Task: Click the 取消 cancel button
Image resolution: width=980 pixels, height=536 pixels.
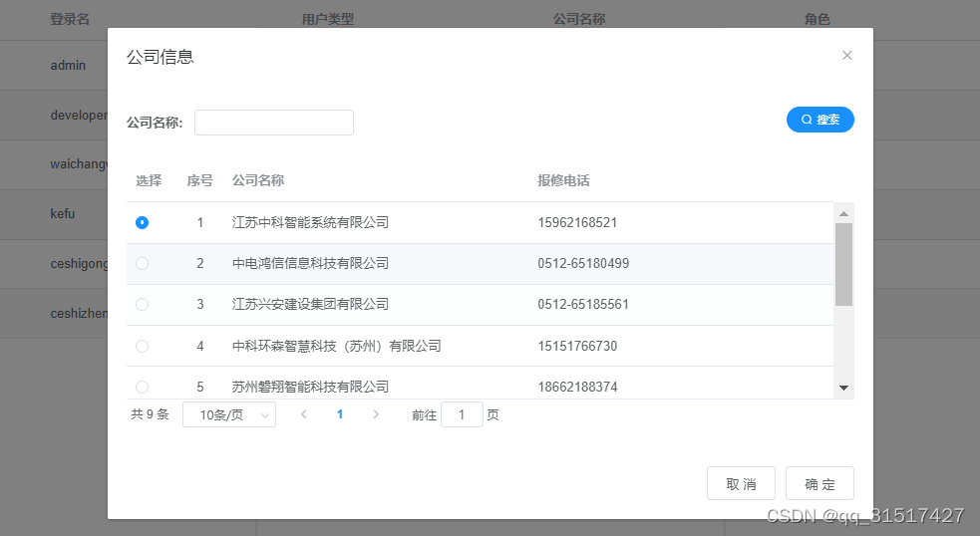Action: click(x=742, y=483)
